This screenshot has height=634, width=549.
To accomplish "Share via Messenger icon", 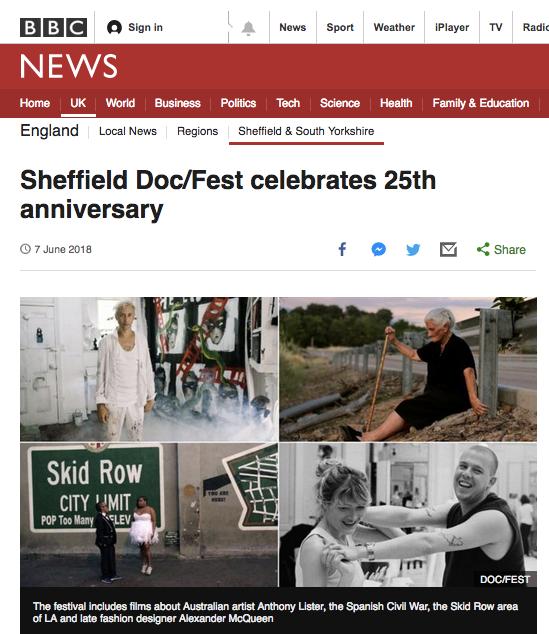I will point(378,249).
